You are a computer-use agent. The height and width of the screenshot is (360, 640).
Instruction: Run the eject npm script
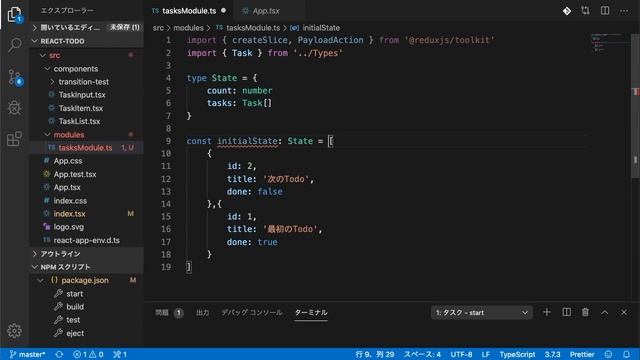[75, 333]
